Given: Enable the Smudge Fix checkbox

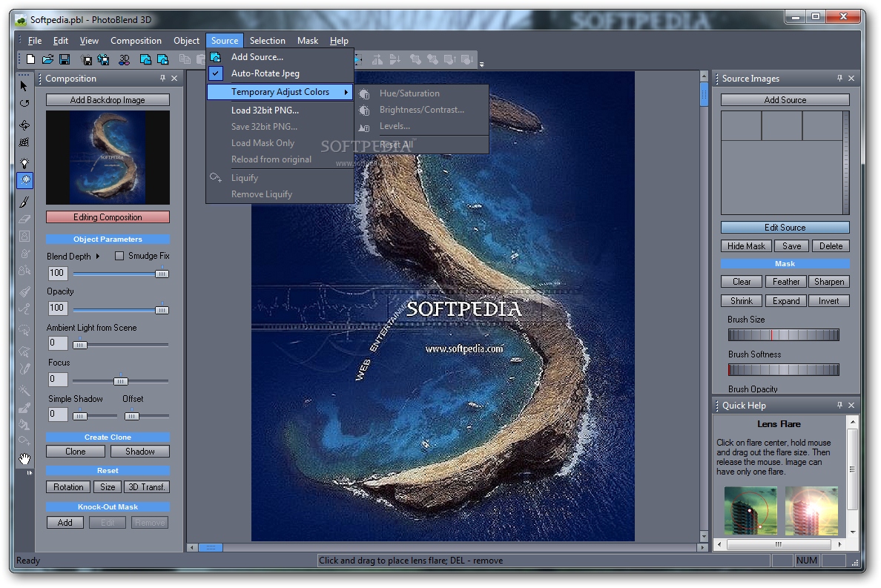Looking at the screenshot, I should click(x=119, y=256).
